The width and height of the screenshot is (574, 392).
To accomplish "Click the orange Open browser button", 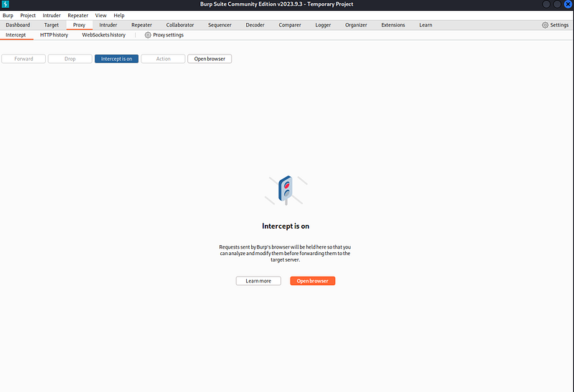I will pyautogui.click(x=312, y=281).
